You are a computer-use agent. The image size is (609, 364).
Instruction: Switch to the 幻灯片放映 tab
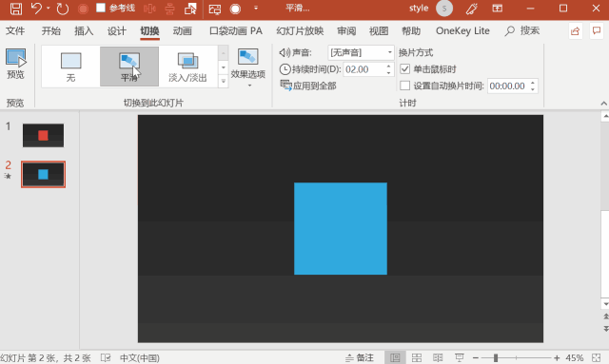click(x=300, y=30)
